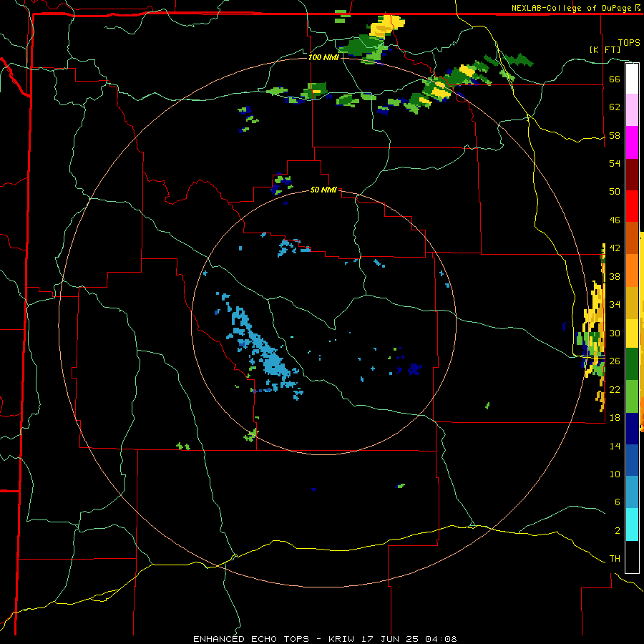Screen dimensions: 644x644
Task: Click the K FT units label
Action: 605,49
